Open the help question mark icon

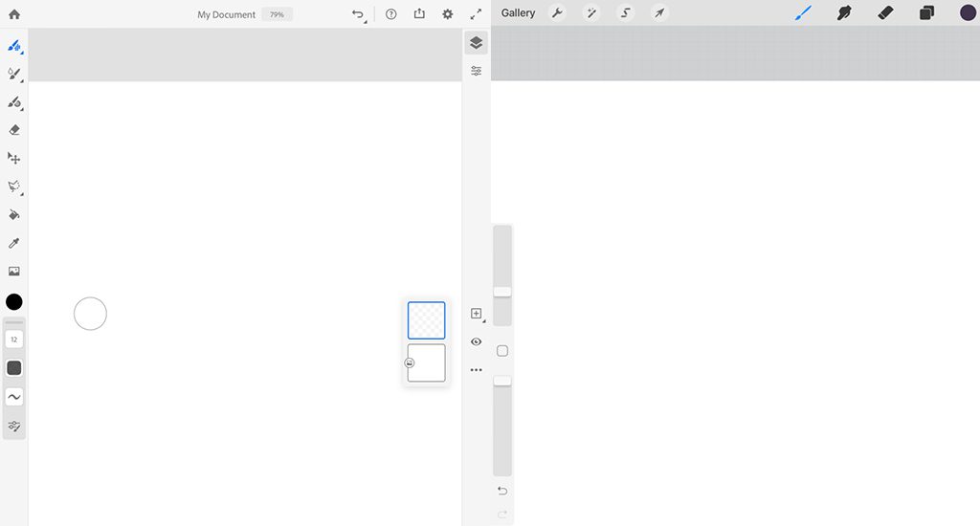(391, 13)
